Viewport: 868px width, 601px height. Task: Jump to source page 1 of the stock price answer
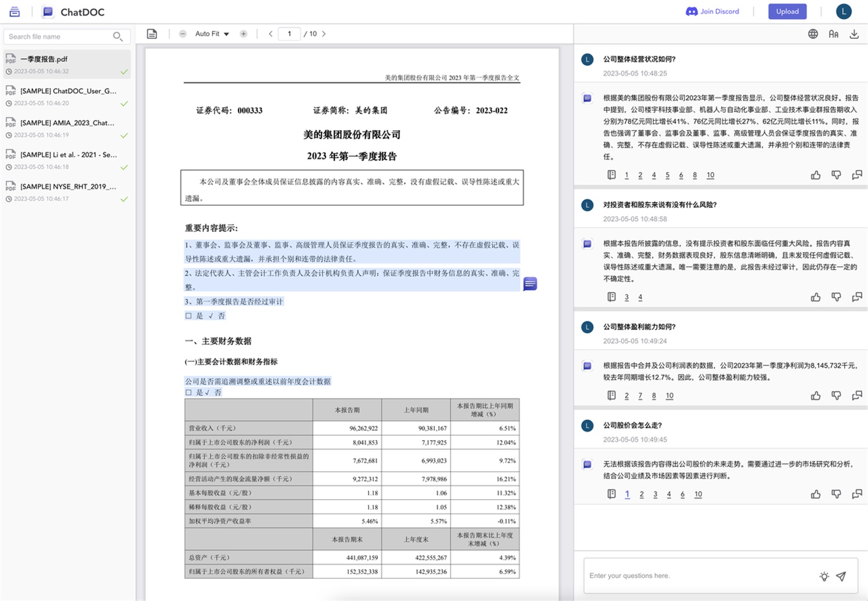627,494
